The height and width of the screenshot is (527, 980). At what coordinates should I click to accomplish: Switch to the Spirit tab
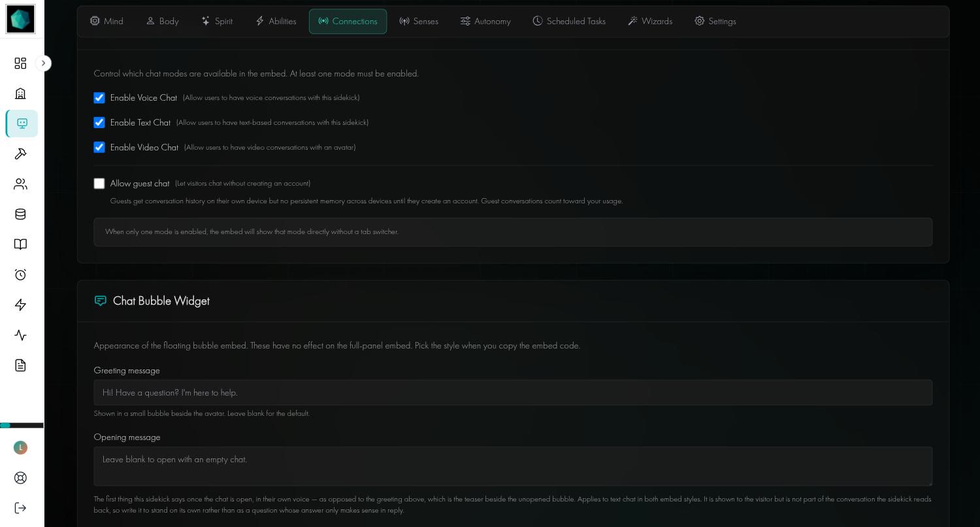[x=217, y=22]
